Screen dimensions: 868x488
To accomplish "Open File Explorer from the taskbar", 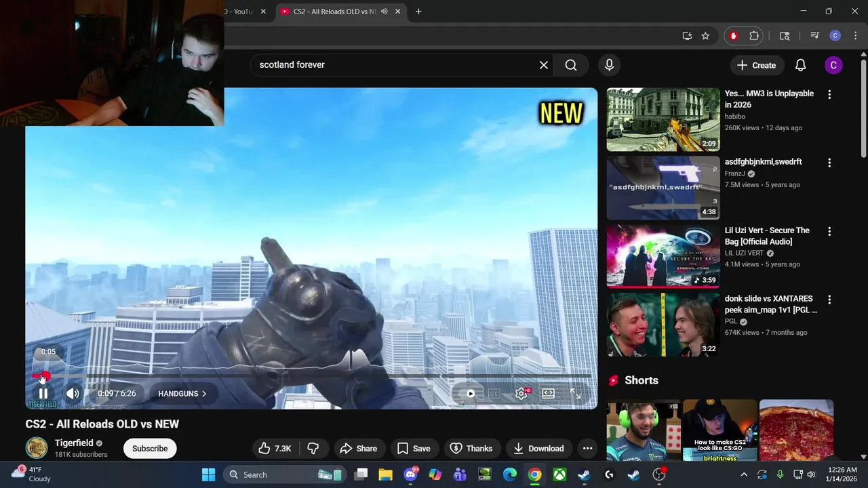I will (385, 474).
